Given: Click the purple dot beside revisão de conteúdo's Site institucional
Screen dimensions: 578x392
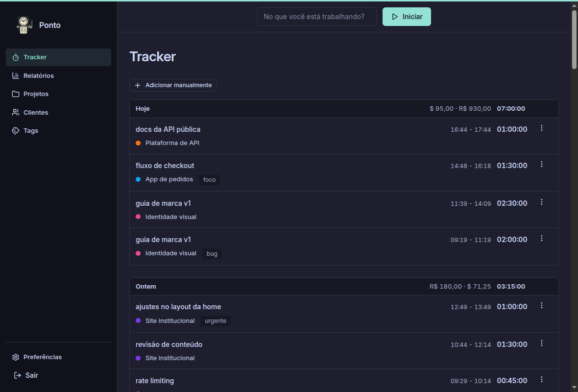Looking at the screenshot, I should point(138,358).
